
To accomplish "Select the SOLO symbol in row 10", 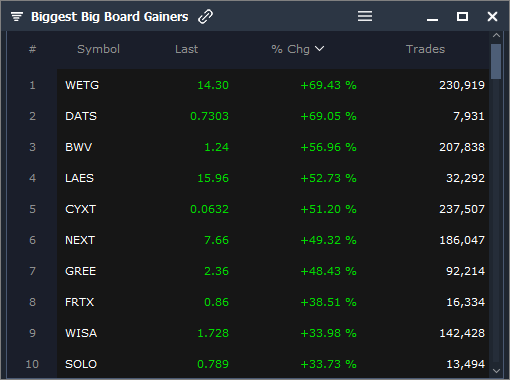I will [x=81, y=364].
